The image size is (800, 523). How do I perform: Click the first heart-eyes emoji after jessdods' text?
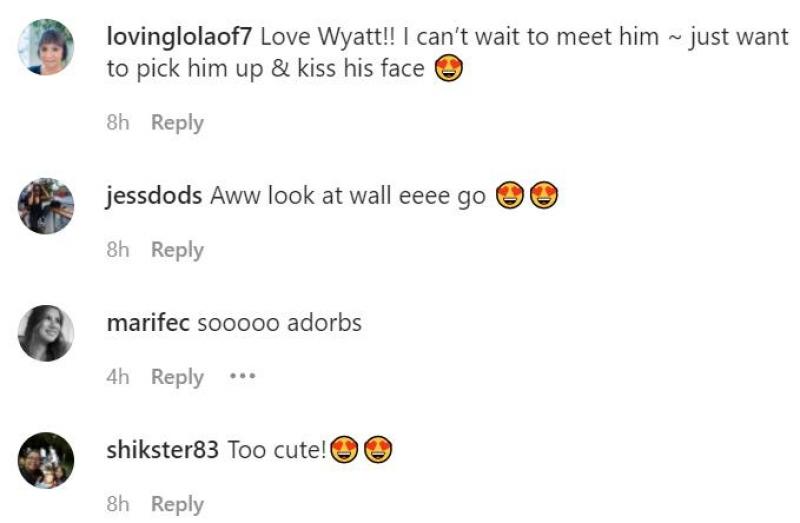(510, 196)
